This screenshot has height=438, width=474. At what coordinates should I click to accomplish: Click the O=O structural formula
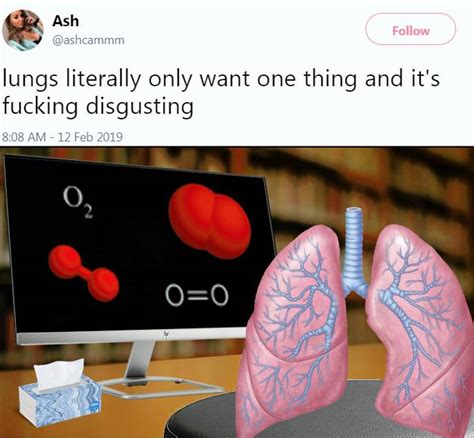[x=197, y=295]
